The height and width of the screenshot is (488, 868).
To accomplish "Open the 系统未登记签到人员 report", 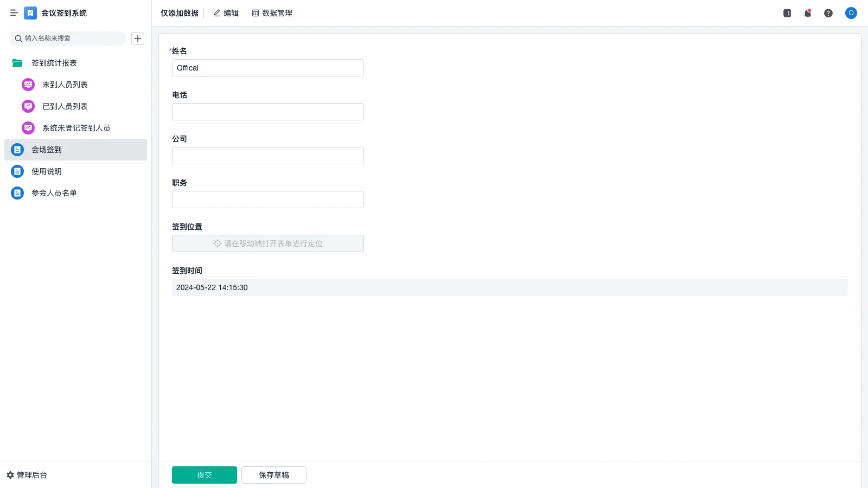I will click(76, 128).
